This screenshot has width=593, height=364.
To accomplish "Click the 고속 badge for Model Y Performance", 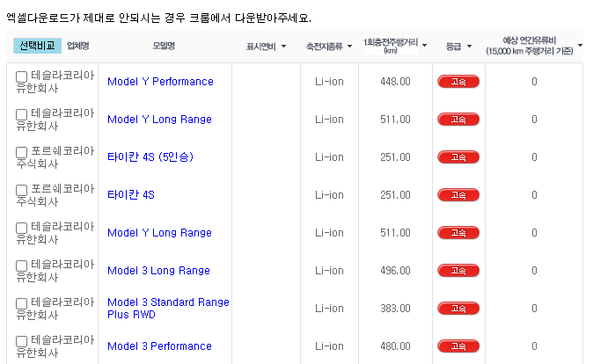I will (x=458, y=82).
